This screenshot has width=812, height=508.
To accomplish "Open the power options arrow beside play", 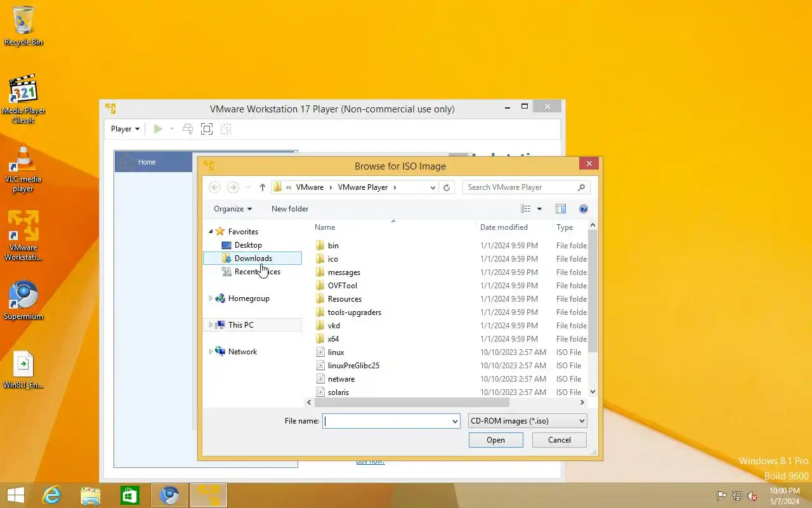I will 172,129.
